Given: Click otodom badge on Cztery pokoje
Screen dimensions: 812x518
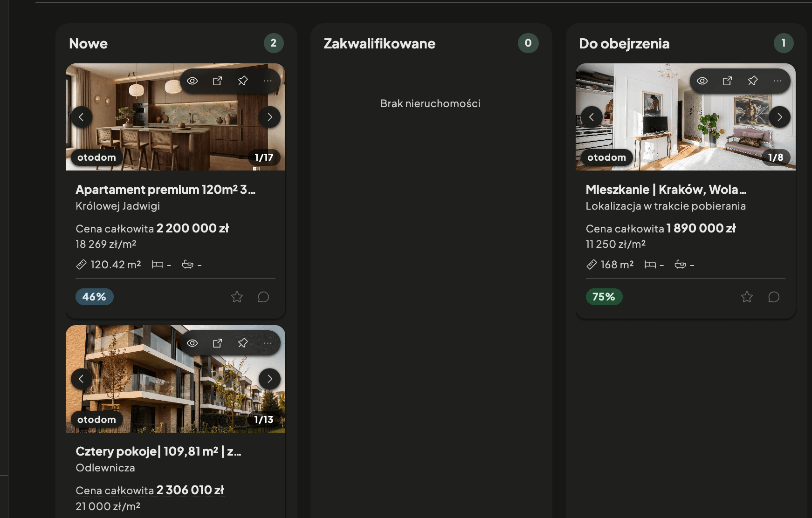Looking at the screenshot, I should (97, 420).
